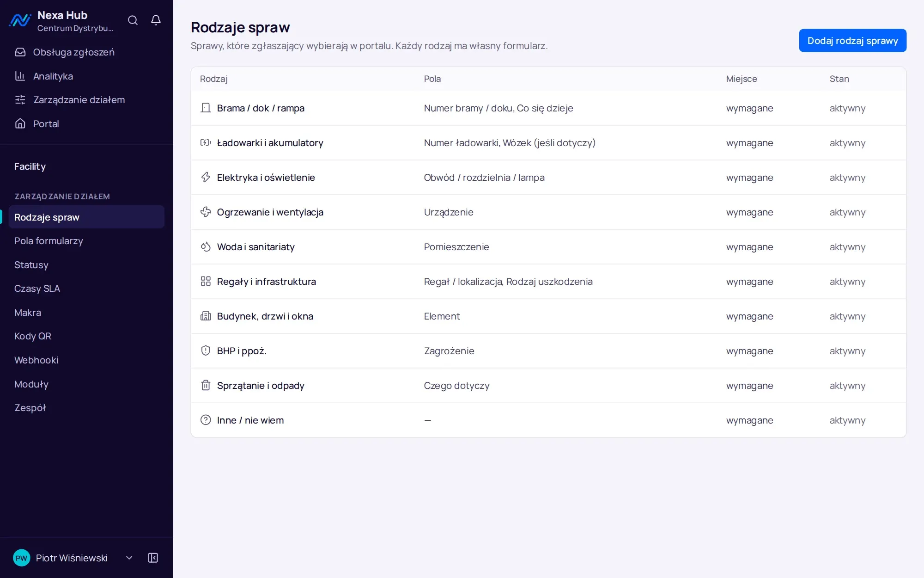This screenshot has width=924, height=578.
Task: Open Statusy settings
Action: tap(87, 265)
